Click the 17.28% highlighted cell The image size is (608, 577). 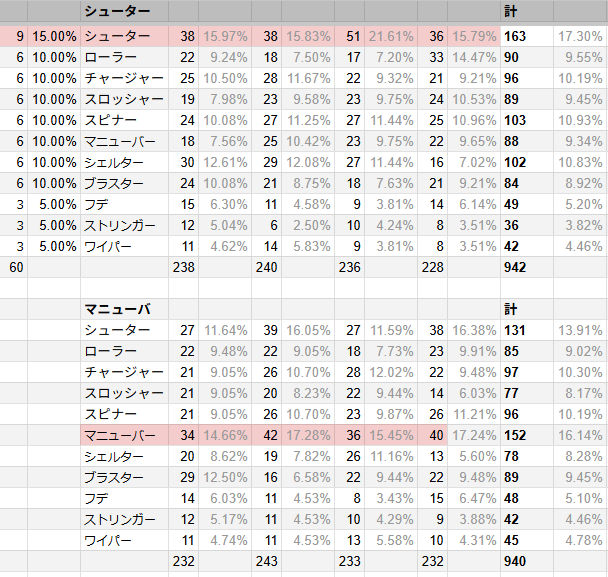(x=308, y=435)
